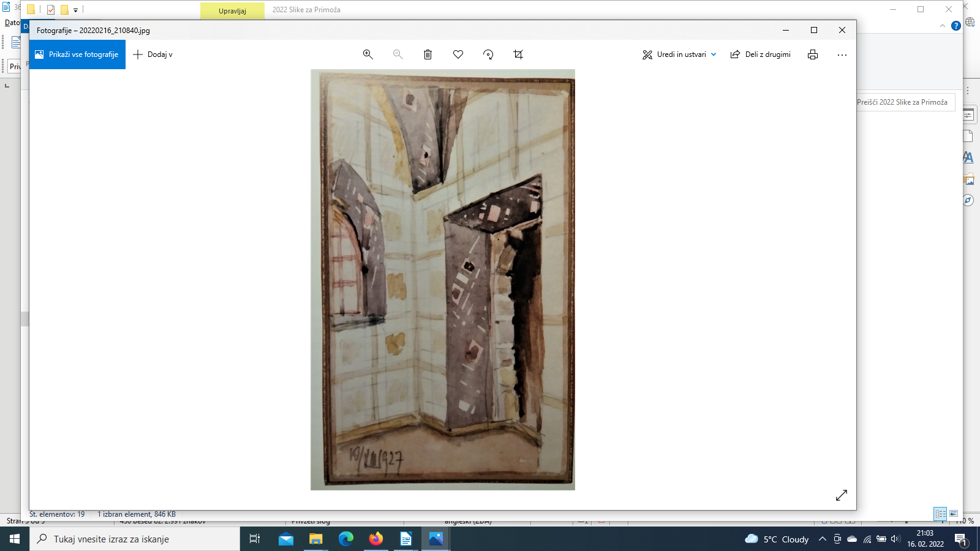This screenshot has width=980, height=551.
Task: Open Deli z drugimi share option
Action: [x=761, y=54]
